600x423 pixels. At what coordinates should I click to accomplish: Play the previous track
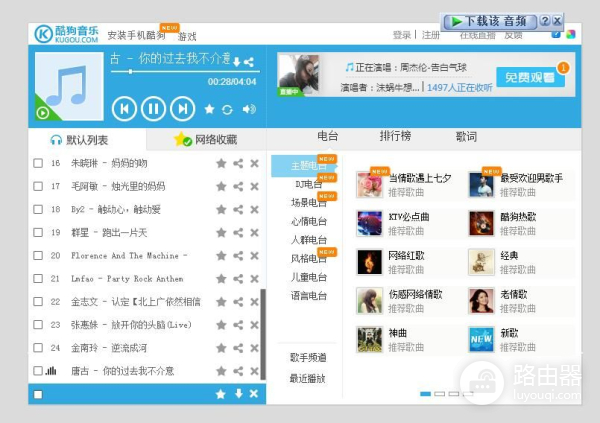pos(124,109)
